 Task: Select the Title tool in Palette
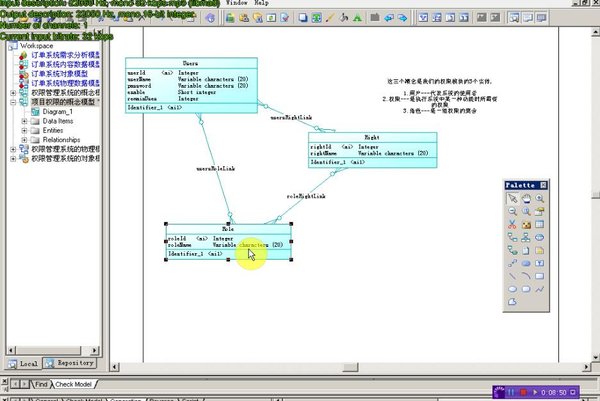526,263
